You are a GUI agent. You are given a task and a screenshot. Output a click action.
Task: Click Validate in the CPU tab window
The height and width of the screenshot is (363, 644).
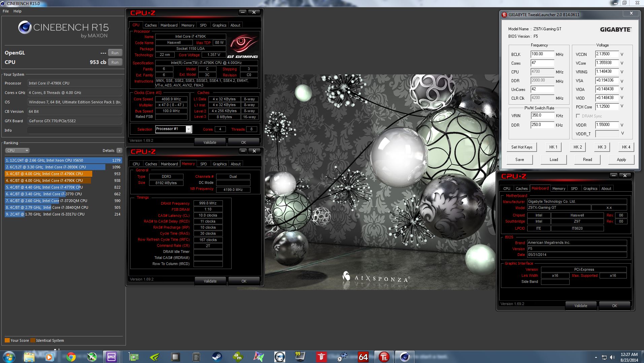210,142
